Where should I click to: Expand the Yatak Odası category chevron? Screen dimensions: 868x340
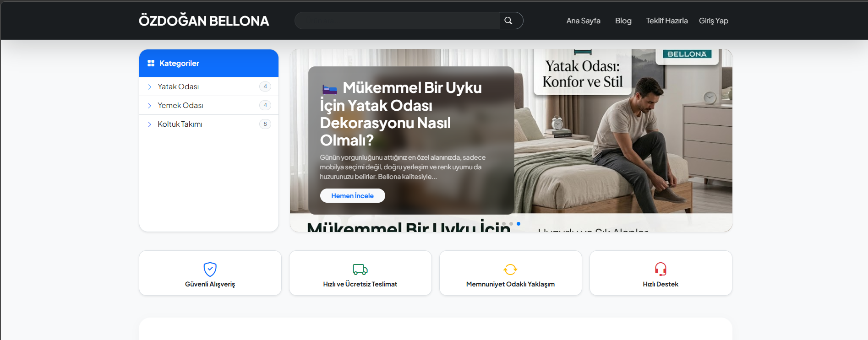pyautogui.click(x=149, y=86)
